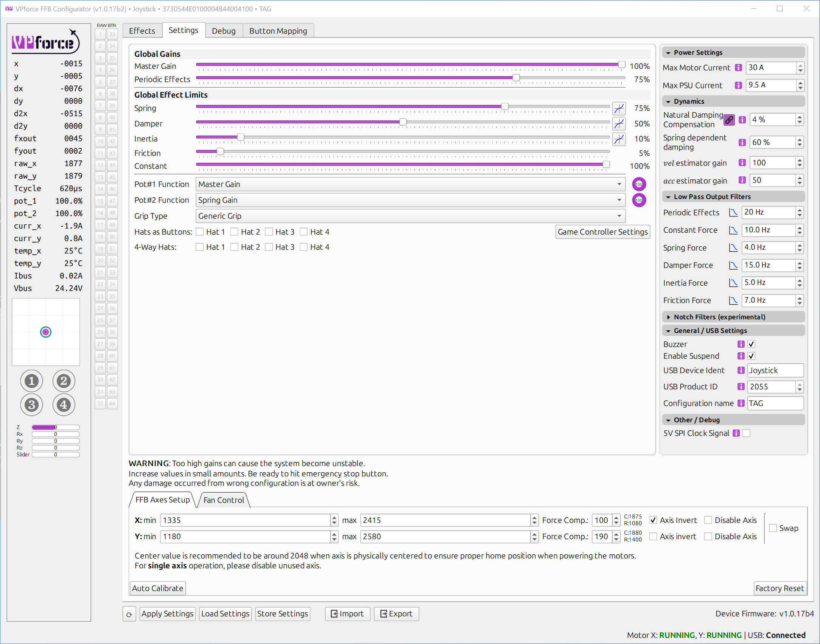Click the refresh icon left of Apply Settings
The height and width of the screenshot is (644, 820).
click(129, 614)
